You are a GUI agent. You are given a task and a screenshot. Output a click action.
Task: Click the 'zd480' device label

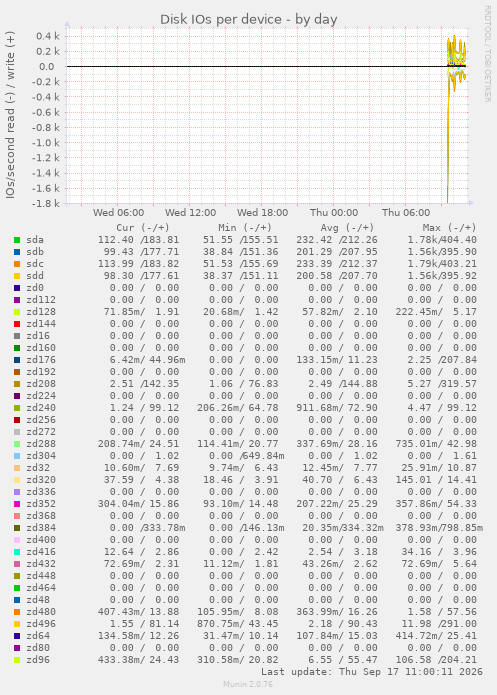[x=41, y=612]
